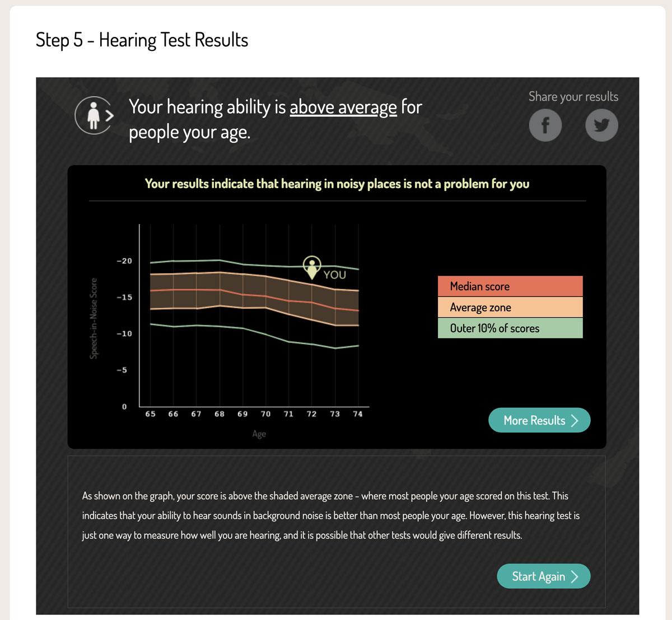
Task: Share results via Twitter icon
Action: [601, 125]
